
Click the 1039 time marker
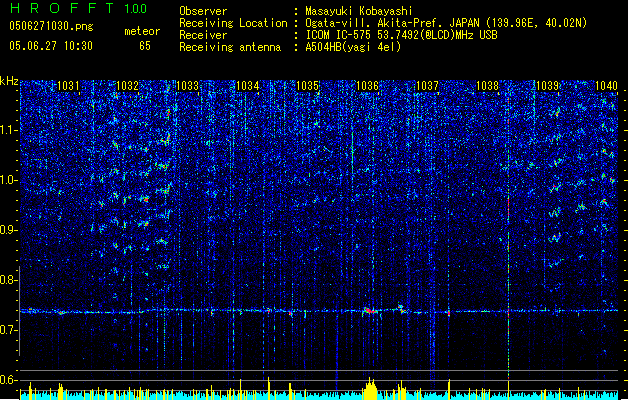pyautogui.click(x=548, y=85)
